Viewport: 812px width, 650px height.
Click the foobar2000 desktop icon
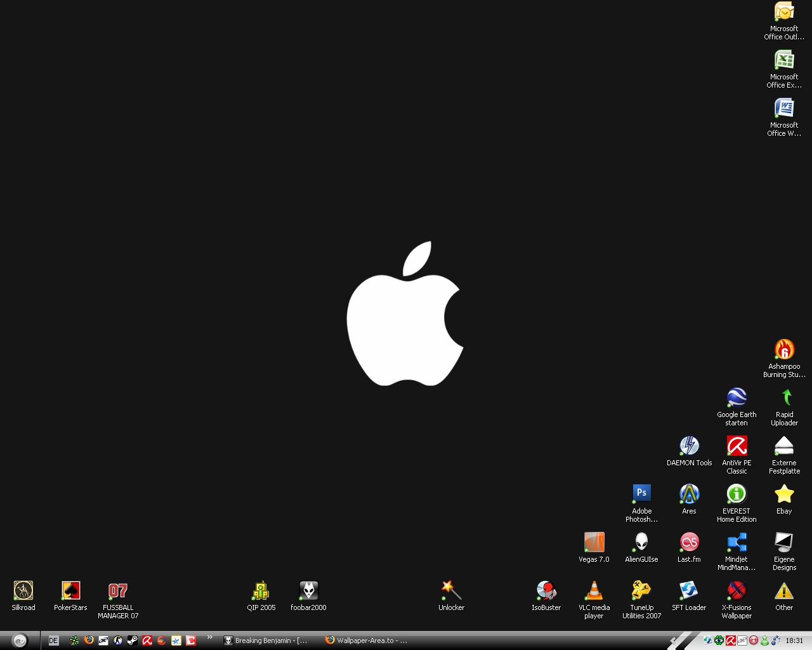(x=308, y=591)
